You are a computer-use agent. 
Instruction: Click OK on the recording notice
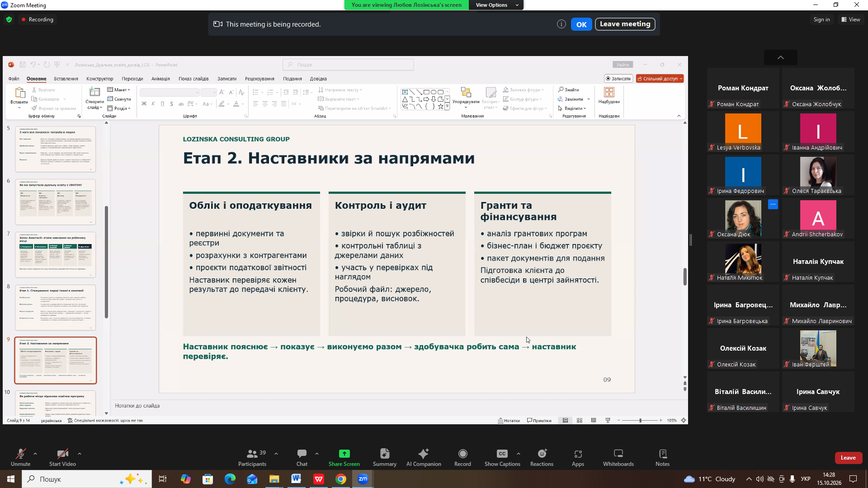(581, 24)
